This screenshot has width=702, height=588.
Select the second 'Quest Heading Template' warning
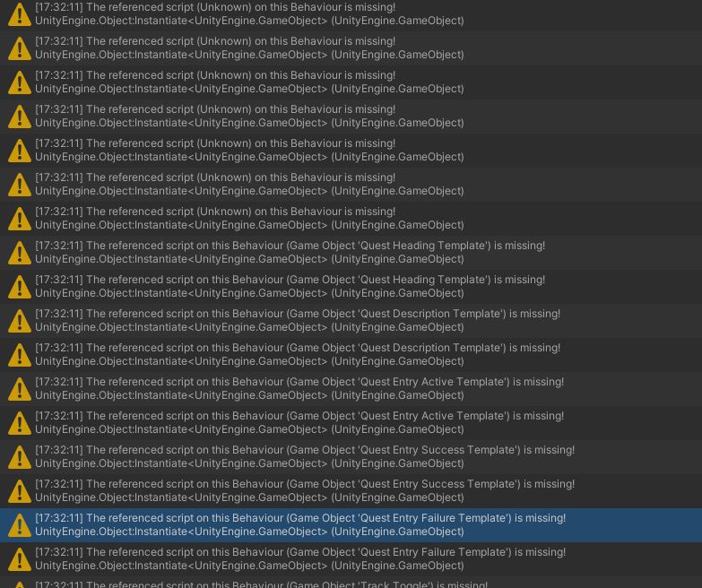[351, 287]
